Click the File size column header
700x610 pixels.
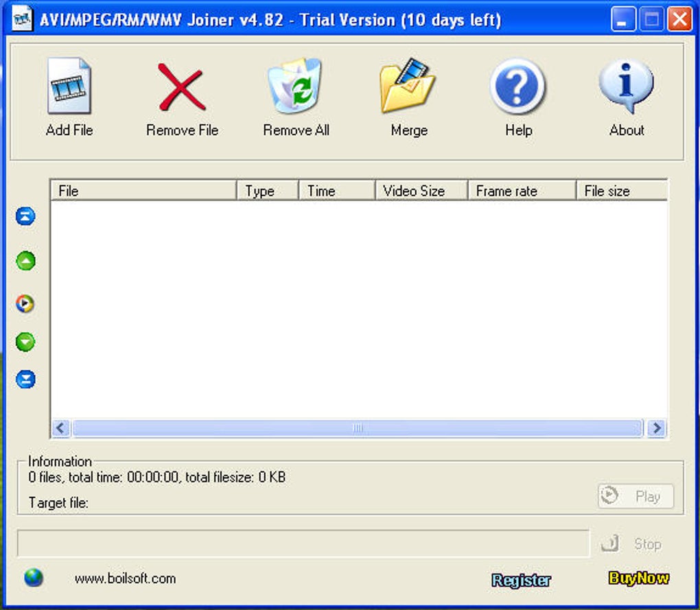point(622,191)
